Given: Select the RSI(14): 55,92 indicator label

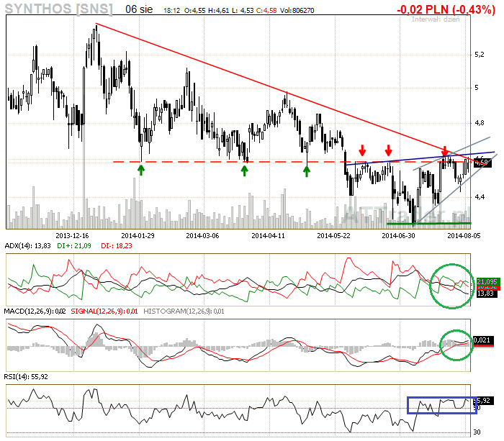Looking at the screenshot, I should pyautogui.click(x=26, y=377).
